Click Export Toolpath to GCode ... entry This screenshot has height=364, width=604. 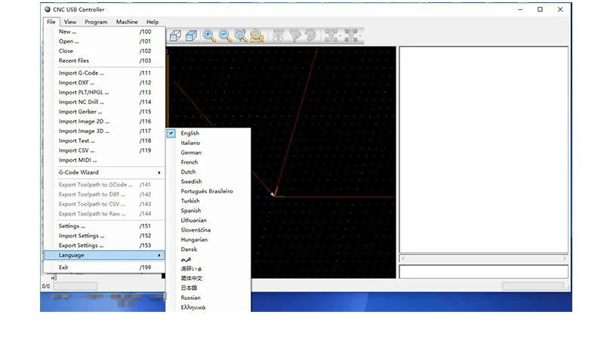(x=104, y=184)
